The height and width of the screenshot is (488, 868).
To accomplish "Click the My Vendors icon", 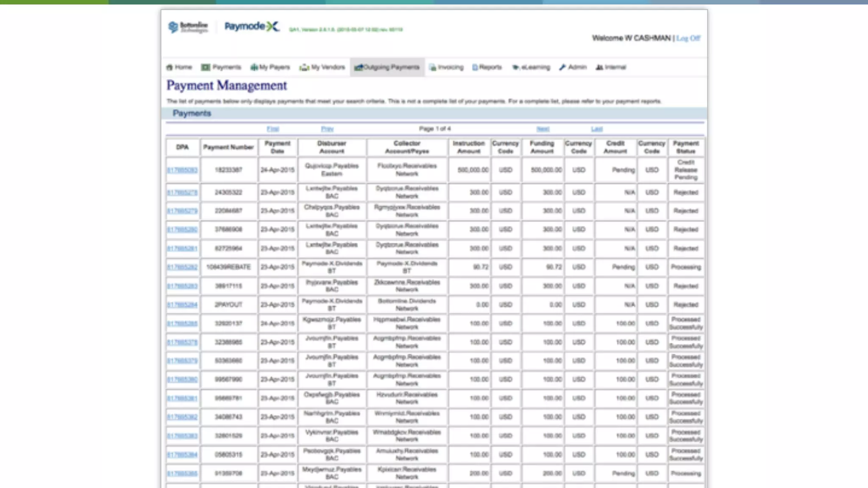I will (x=304, y=67).
